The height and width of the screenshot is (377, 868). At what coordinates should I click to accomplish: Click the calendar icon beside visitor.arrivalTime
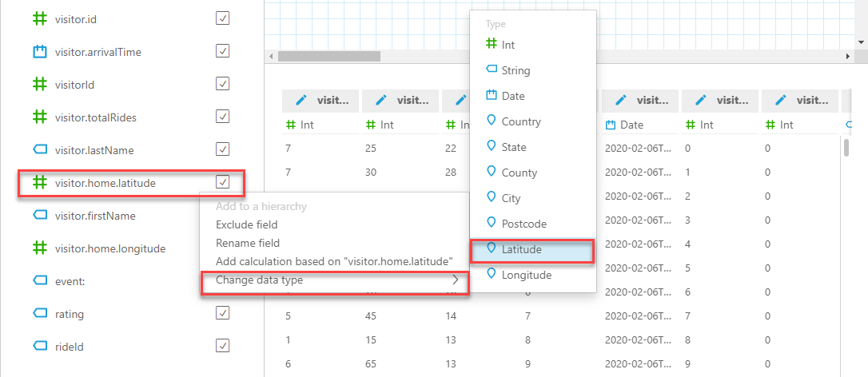coord(39,52)
